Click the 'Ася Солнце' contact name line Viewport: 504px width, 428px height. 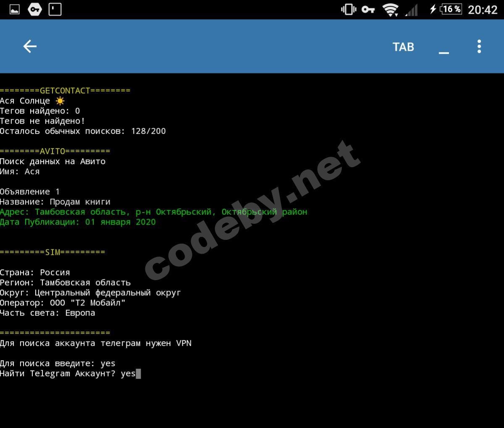pyautogui.click(x=32, y=101)
